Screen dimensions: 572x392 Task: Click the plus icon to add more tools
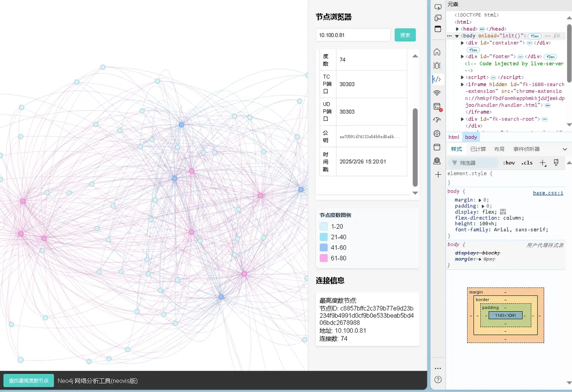click(438, 174)
